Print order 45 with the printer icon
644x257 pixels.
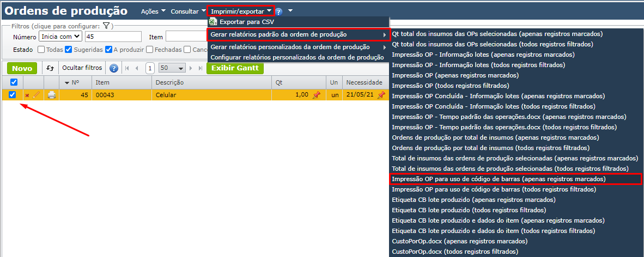click(51, 95)
